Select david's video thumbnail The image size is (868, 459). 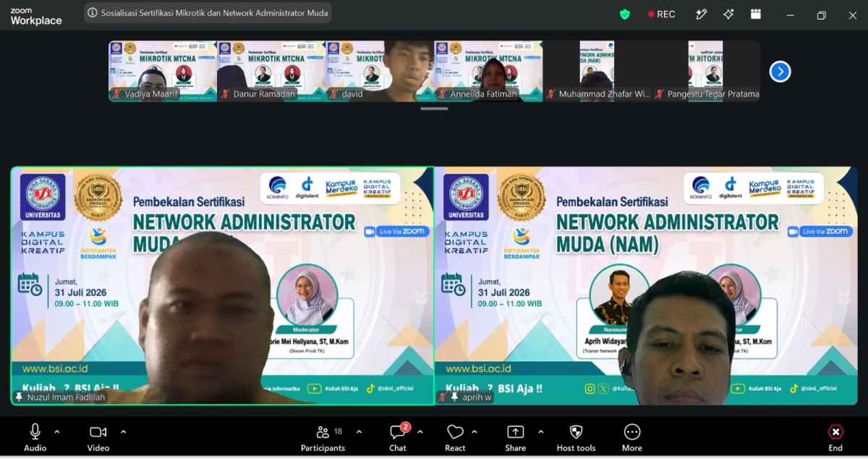pyautogui.click(x=380, y=71)
